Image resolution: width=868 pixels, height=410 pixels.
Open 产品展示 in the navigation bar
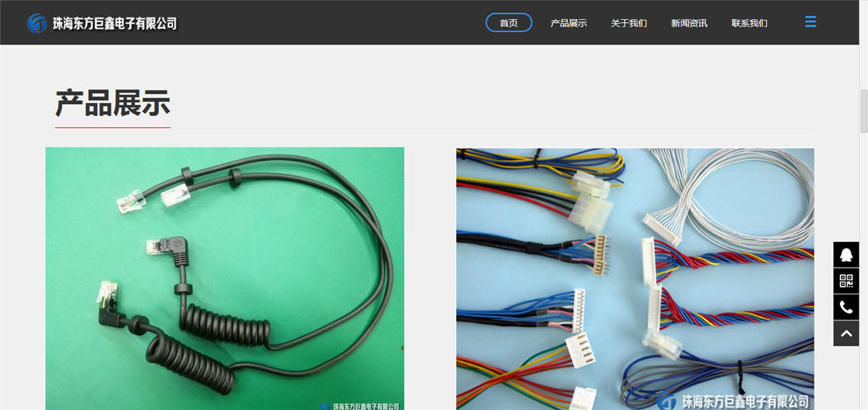[x=568, y=23]
